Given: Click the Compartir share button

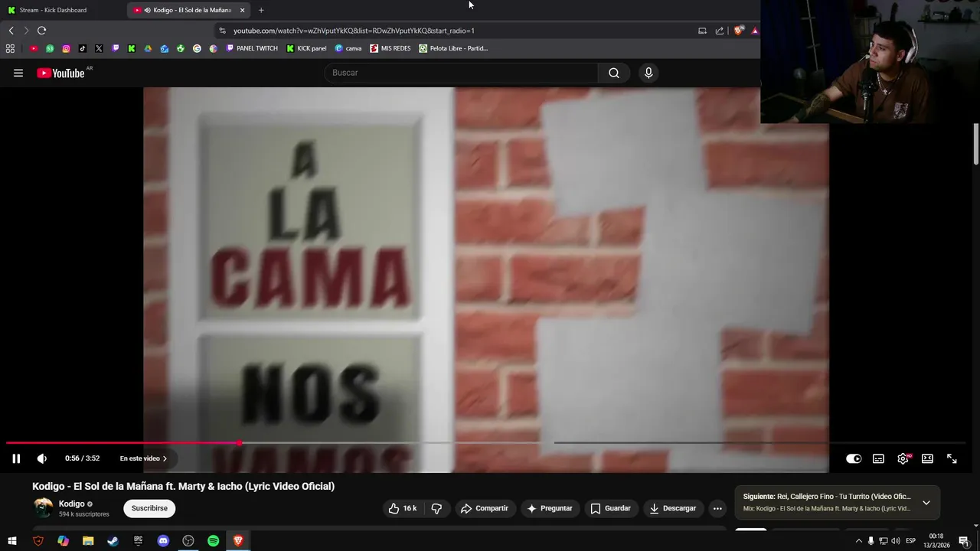Looking at the screenshot, I should [484, 508].
